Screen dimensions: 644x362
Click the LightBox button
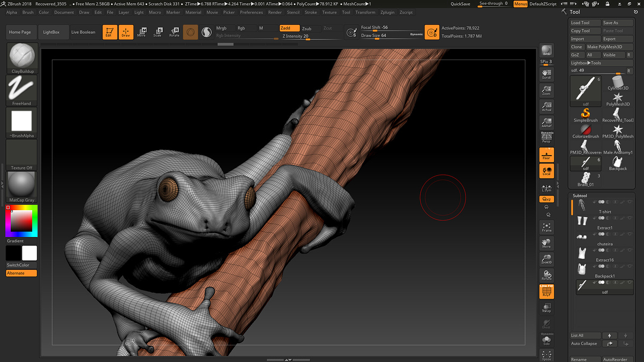pyautogui.click(x=52, y=32)
